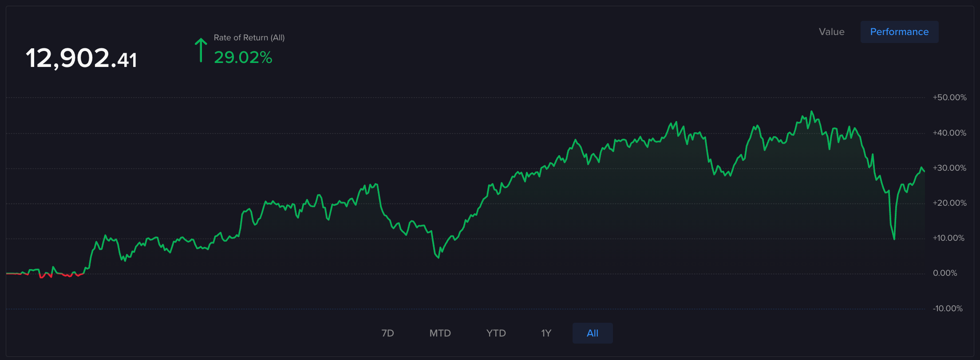Click the -10.00% axis label
Viewport: 980px width, 360px height.
tap(948, 309)
